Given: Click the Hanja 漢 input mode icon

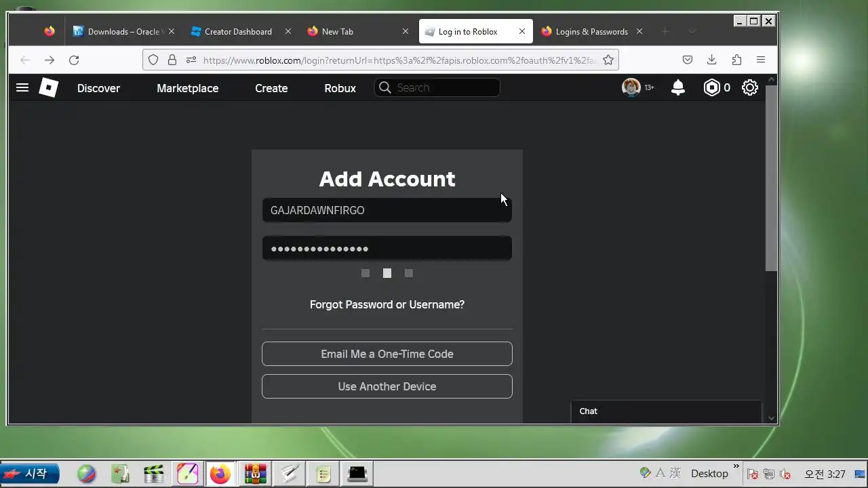Looking at the screenshot, I should coord(675,472).
